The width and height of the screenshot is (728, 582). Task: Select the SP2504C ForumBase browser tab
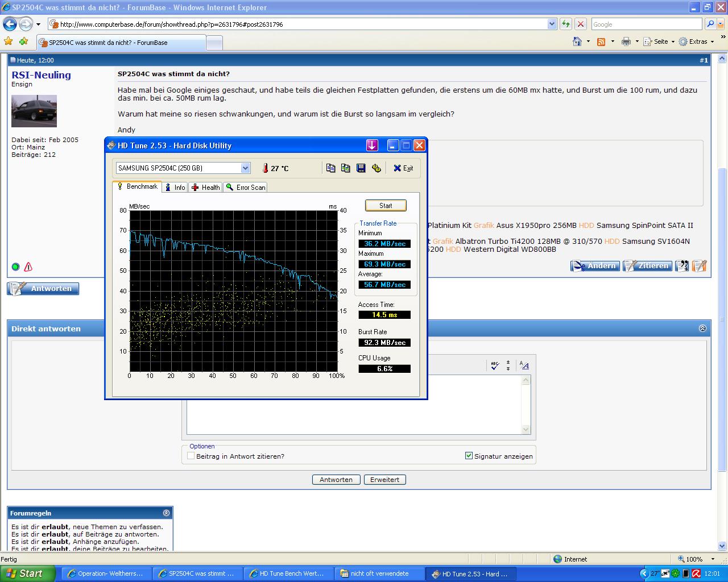tap(121, 43)
